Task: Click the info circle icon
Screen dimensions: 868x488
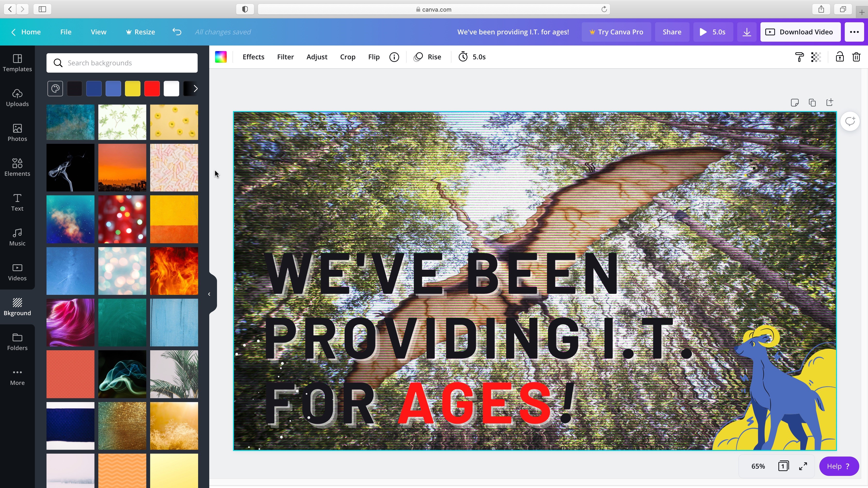Action: click(394, 57)
